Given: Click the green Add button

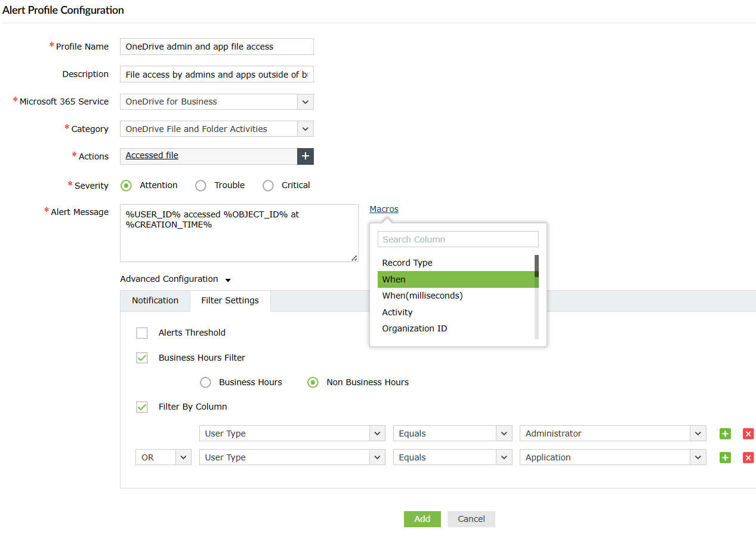Looking at the screenshot, I should [x=422, y=519].
